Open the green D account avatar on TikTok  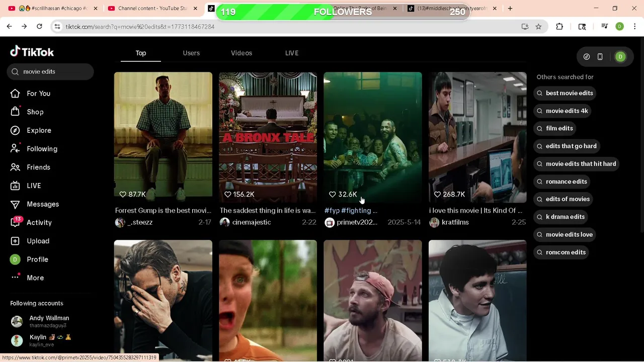coord(620,57)
